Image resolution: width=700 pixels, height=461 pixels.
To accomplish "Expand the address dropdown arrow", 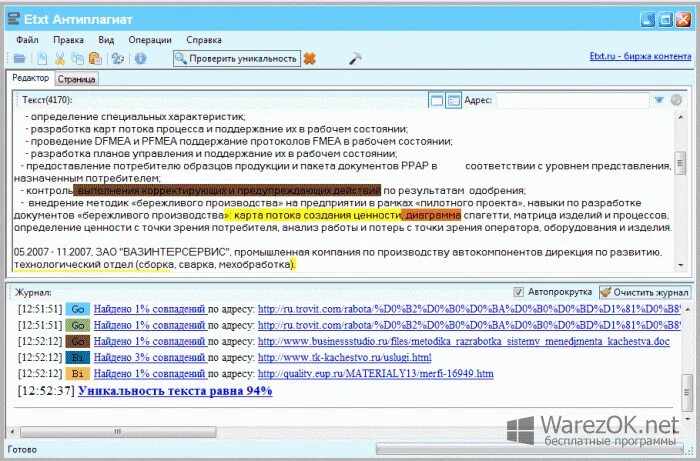I will click(x=659, y=100).
